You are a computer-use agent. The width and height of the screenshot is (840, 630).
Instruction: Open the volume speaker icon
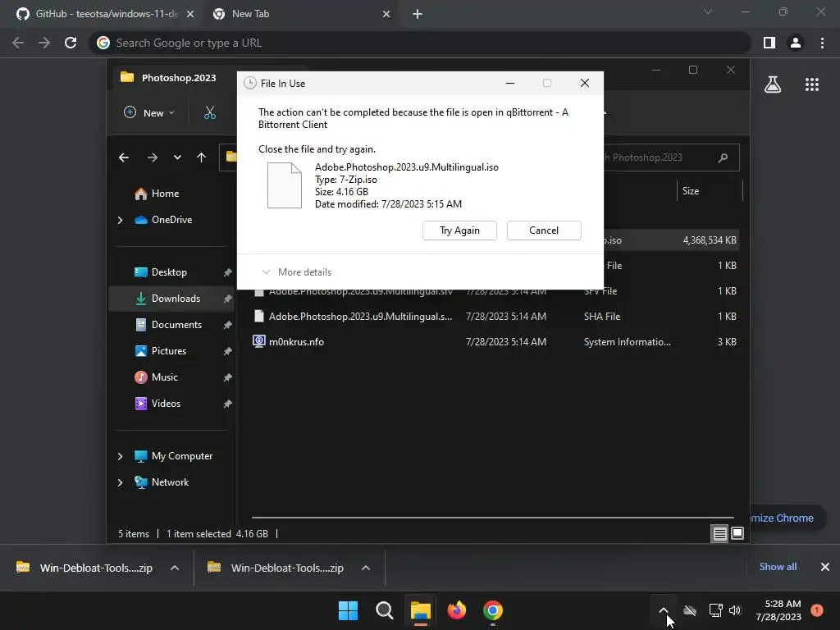click(x=735, y=610)
